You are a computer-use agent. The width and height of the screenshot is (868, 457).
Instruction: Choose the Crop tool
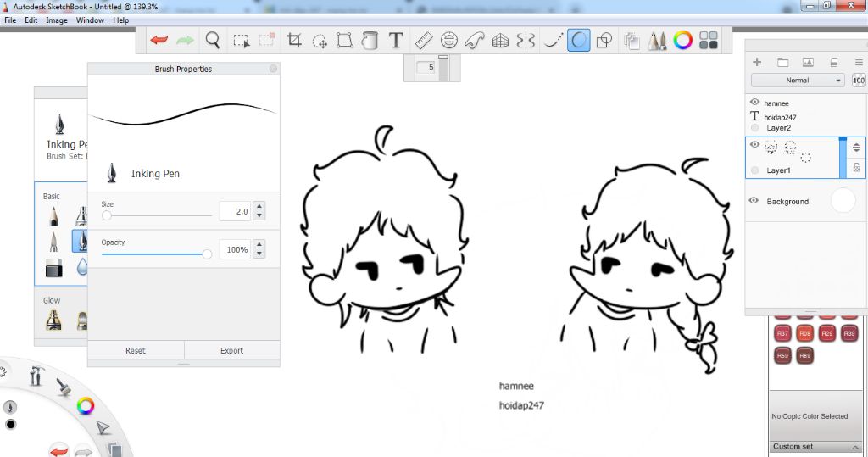click(294, 40)
